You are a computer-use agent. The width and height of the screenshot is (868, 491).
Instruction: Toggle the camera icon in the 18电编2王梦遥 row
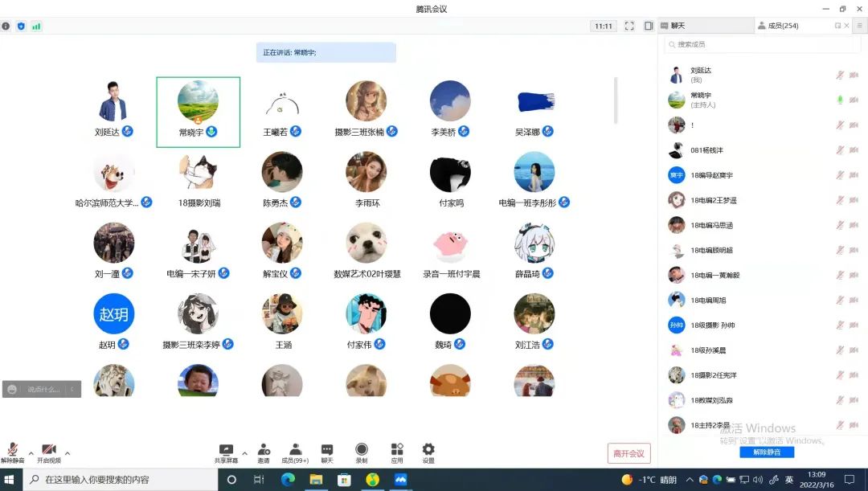coord(854,200)
